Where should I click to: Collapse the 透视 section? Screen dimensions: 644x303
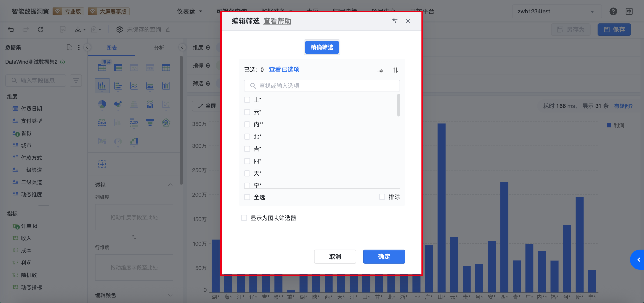[170, 185]
